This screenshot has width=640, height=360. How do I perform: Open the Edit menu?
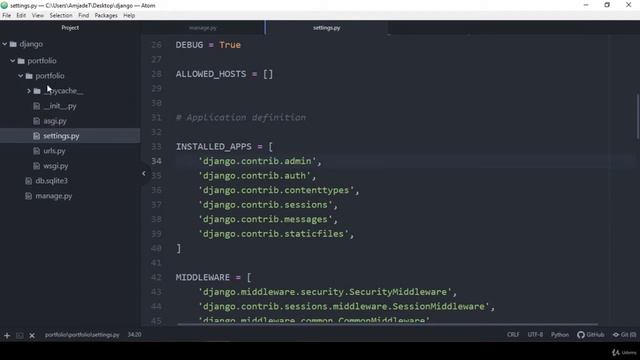point(21,16)
